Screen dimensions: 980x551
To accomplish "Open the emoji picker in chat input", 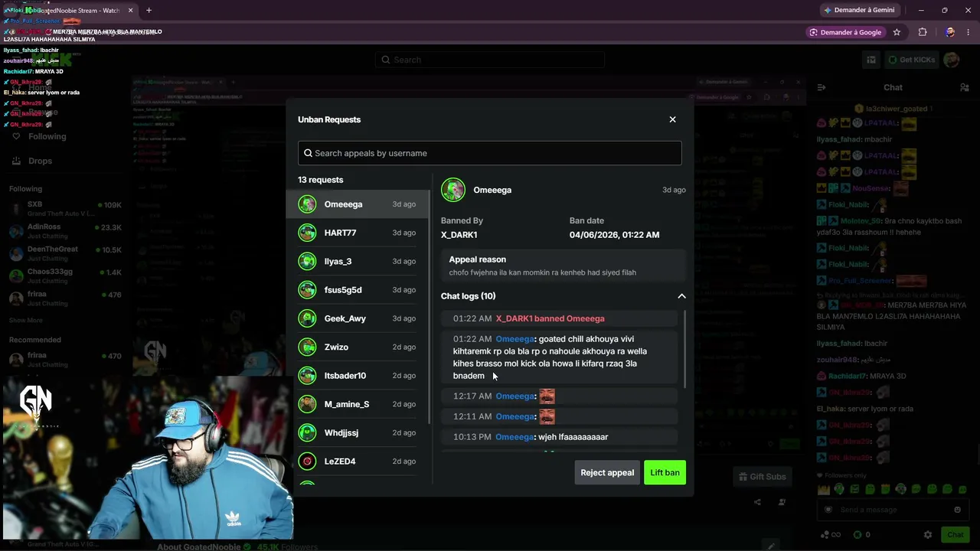I will coord(957,510).
